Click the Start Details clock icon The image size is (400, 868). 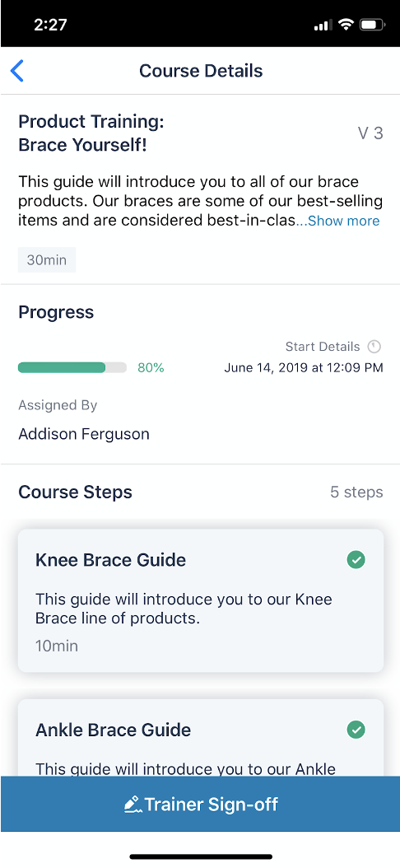[374, 347]
